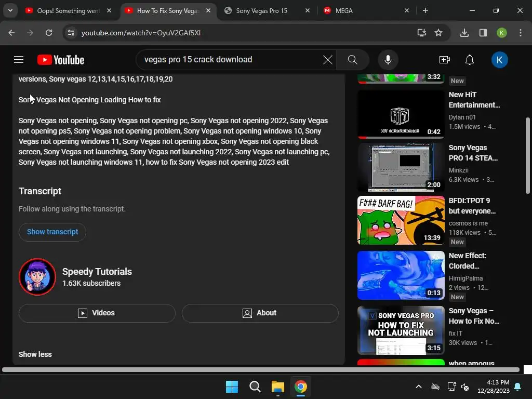Switch to 'Sony Vegas Pro 15' tab

click(262, 11)
